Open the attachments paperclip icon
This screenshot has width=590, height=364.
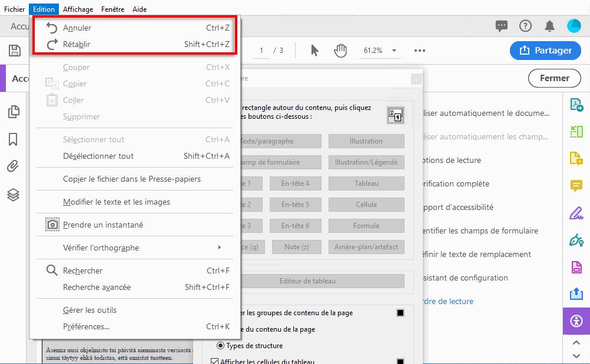(13, 166)
